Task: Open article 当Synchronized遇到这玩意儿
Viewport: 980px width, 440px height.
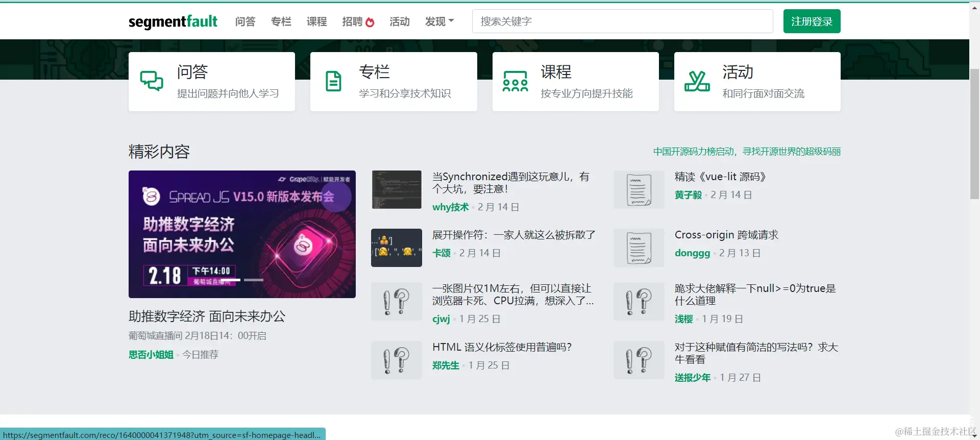Action: click(x=511, y=183)
